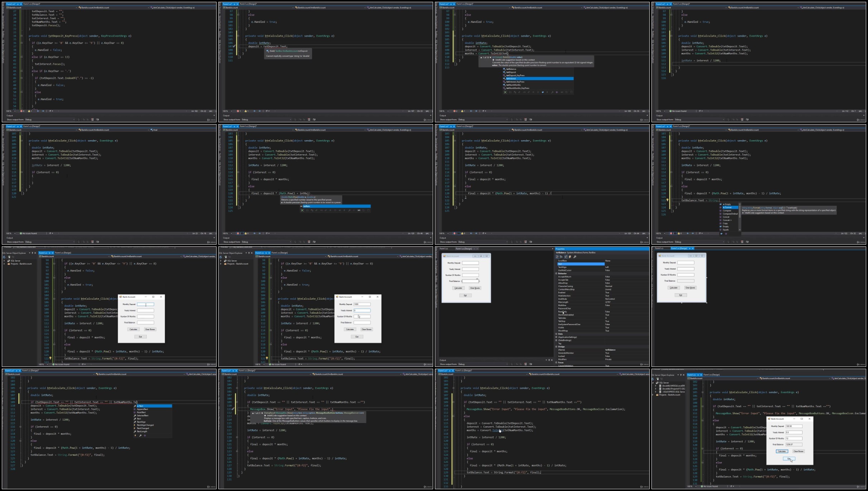Viewport: 868px width, 491px height.
Task: Select the Categorized view icon in Properties toolbar
Action: 557,257
